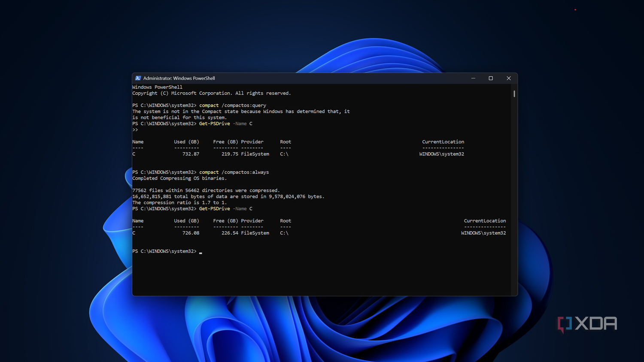Close the Administrator PowerShell window
This screenshot has width=644, height=362.
[509, 78]
